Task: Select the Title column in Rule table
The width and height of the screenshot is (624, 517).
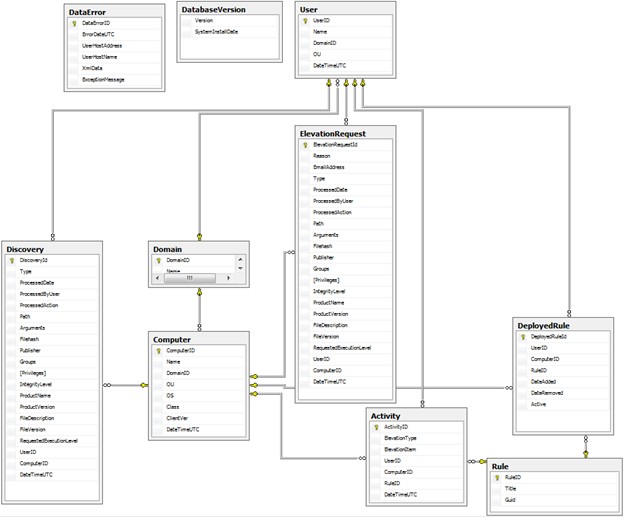Action: click(x=556, y=489)
